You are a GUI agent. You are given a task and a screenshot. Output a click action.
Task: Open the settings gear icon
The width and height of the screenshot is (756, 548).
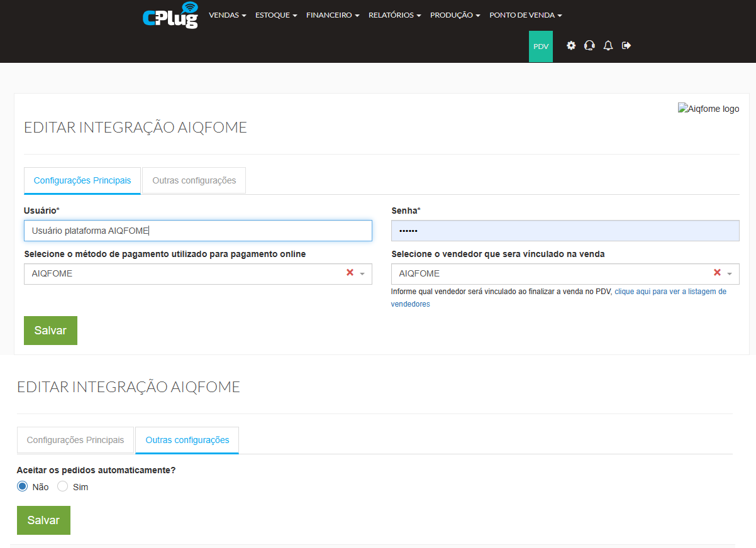571,45
